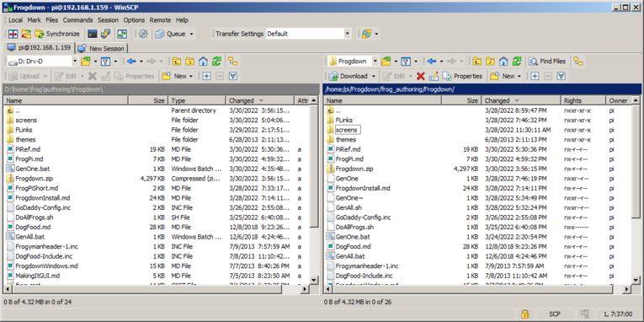Screen dimensions: 644x322
Task: Click the Download button
Action: [349, 76]
